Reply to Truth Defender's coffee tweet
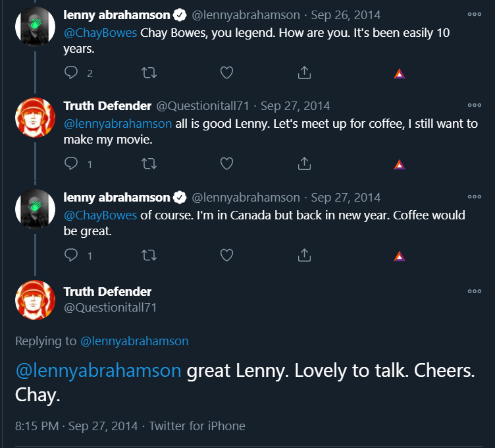This screenshot has height=448, width=495. tap(72, 164)
